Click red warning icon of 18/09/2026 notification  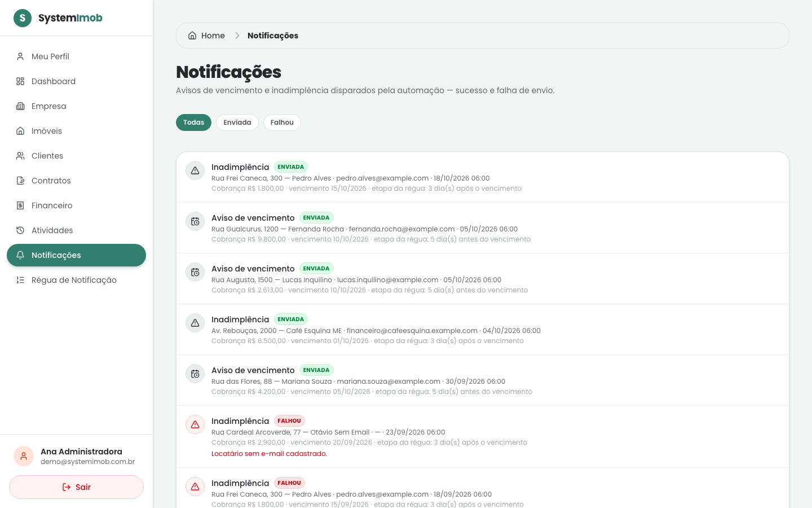pos(195,487)
